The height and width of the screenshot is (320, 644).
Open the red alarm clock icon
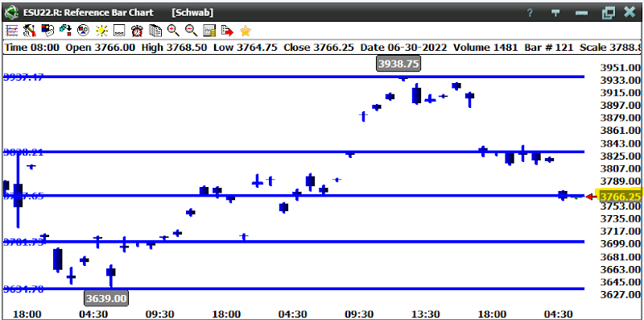coord(137,31)
